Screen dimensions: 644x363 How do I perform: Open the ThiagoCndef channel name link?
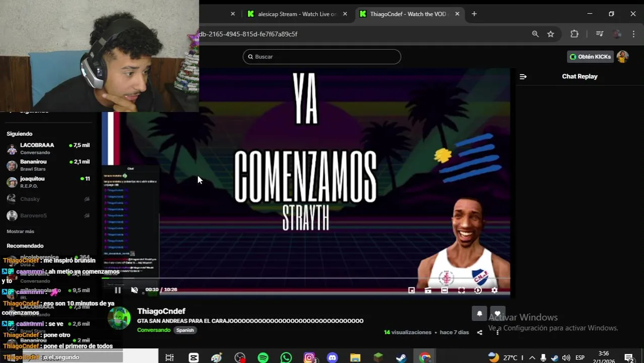[161, 311]
